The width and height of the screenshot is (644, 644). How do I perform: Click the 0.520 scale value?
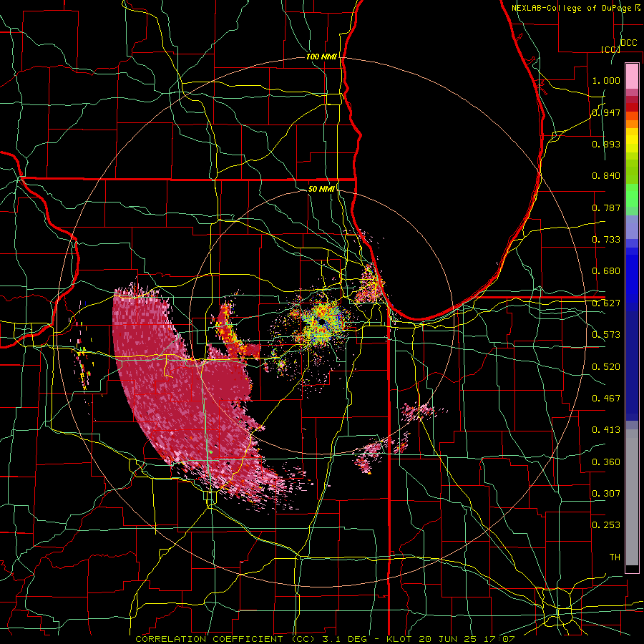tap(606, 366)
